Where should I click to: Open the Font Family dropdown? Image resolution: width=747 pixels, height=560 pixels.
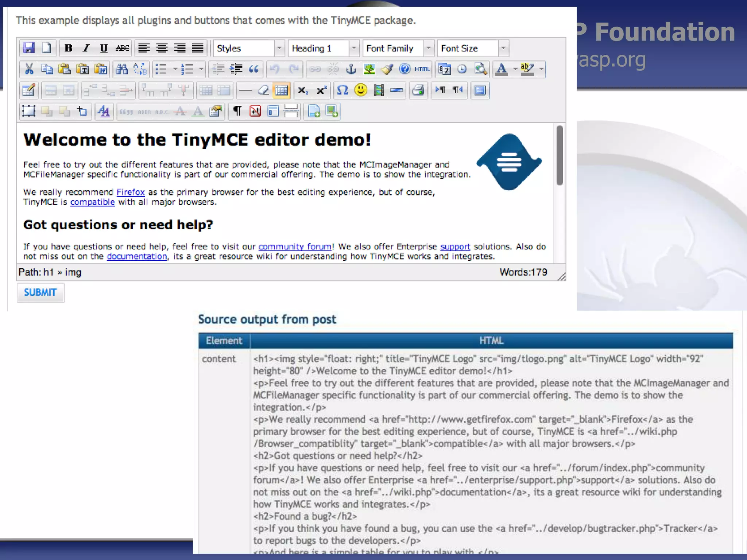[398, 48]
